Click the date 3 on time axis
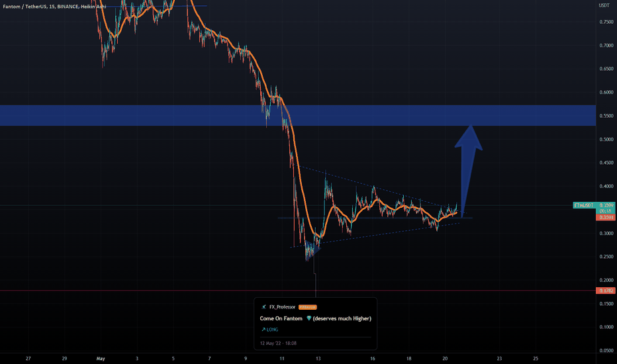 (137, 359)
